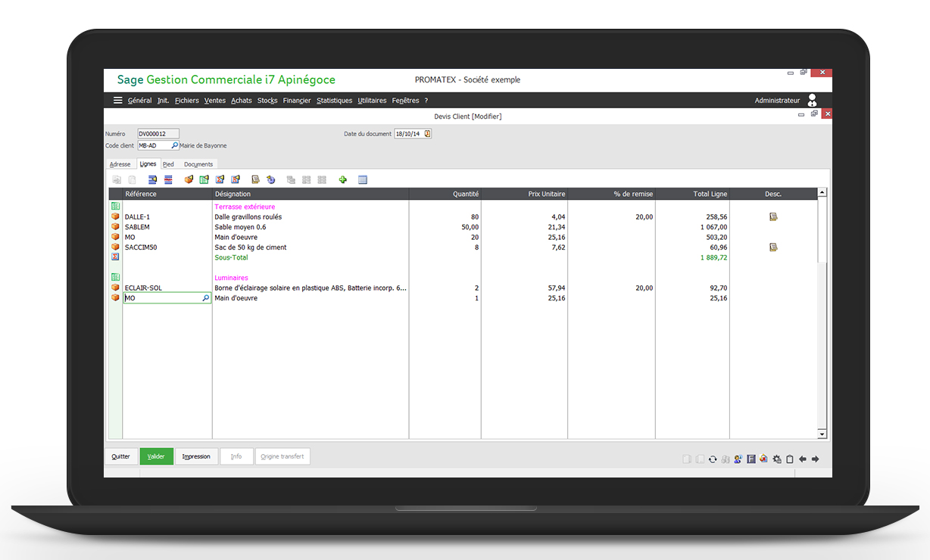Click the green sheet section toolbar icon
This screenshot has width=930, height=560.
pos(204,179)
